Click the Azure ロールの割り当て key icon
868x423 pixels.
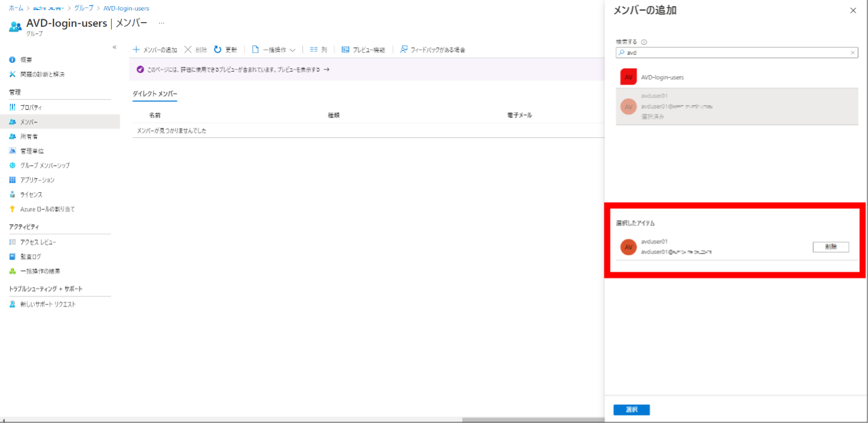(x=12, y=209)
